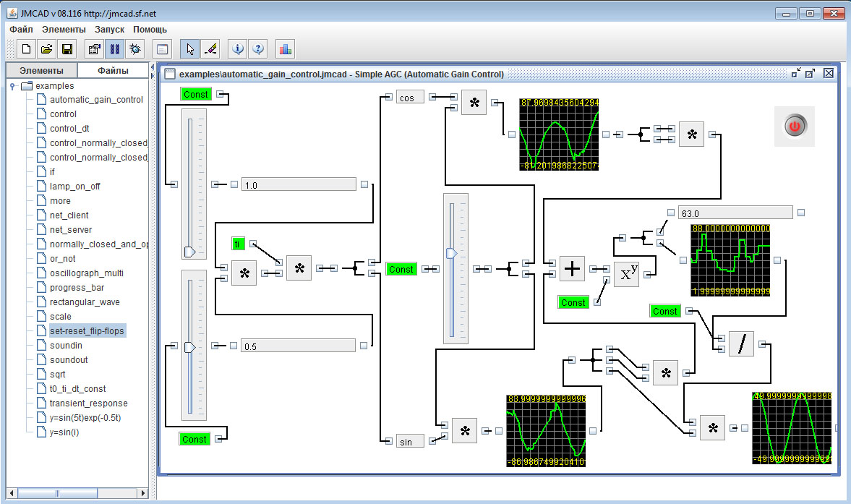Toggle the arrow selection mode tool
The height and width of the screenshot is (504, 851).
tap(190, 49)
